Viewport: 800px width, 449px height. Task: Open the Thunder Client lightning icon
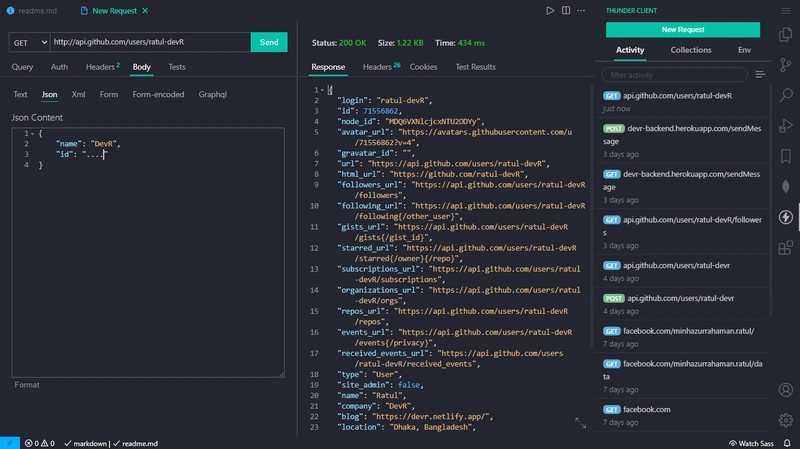[786, 217]
